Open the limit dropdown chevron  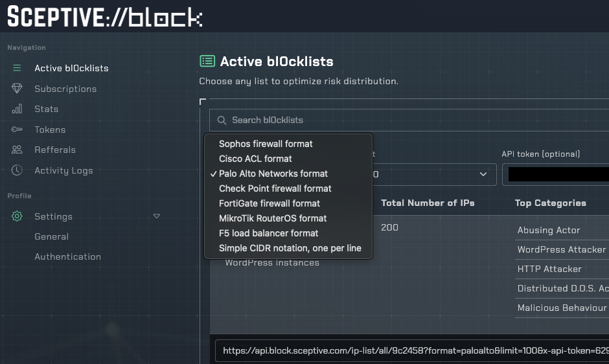pos(483,174)
